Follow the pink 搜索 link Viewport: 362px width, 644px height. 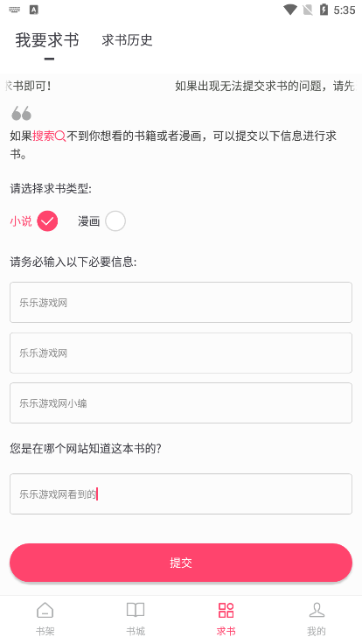tap(44, 136)
